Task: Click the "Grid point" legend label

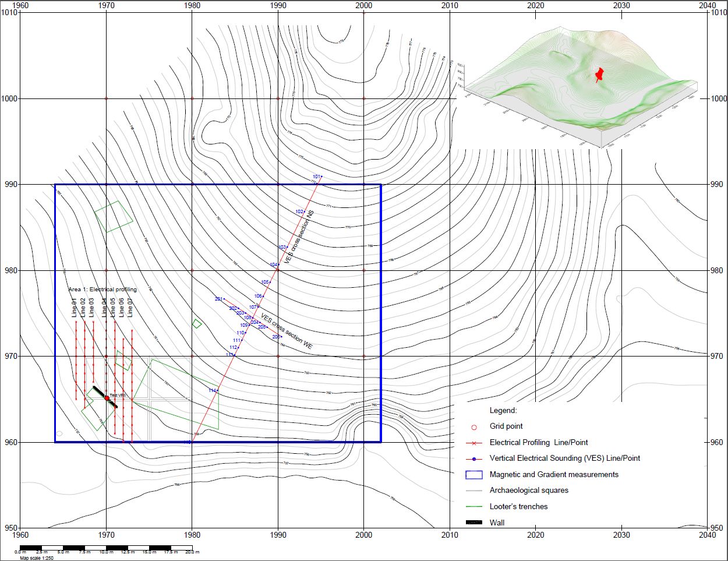Action: click(x=506, y=426)
